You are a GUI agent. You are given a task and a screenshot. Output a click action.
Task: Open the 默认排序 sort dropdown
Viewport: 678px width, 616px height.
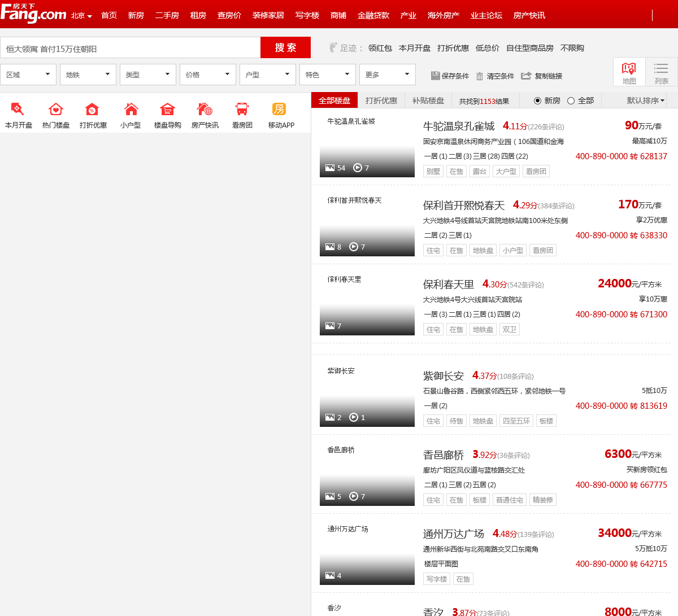click(x=646, y=101)
